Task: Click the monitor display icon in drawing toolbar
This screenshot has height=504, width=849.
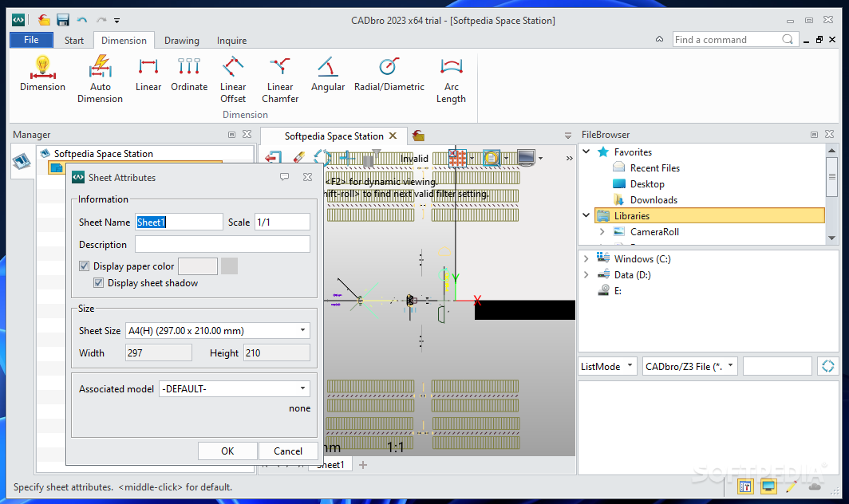Action: (x=526, y=158)
